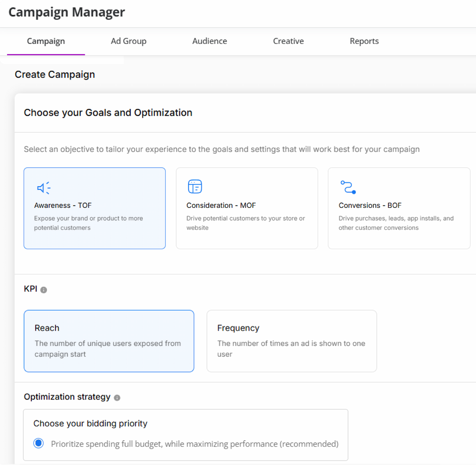Go to the Creative tab
The height and width of the screenshot is (467, 476).
tap(288, 41)
